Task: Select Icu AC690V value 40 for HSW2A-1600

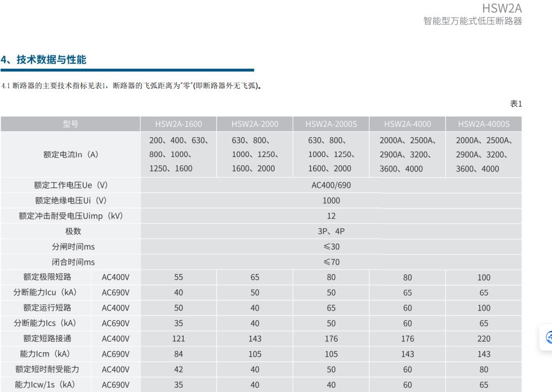Action: [179, 292]
